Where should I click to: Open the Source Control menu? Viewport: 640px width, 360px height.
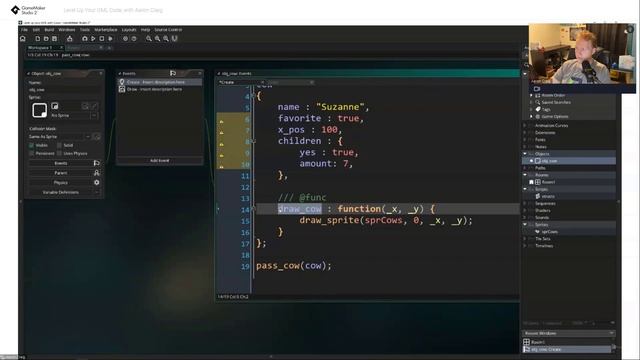pos(168,30)
